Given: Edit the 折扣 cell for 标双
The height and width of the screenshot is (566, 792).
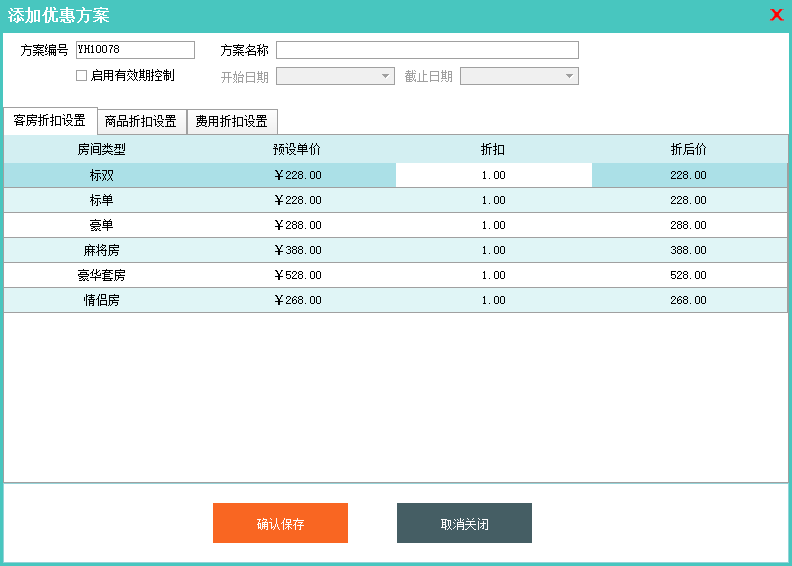Looking at the screenshot, I should (x=493, y=175).
